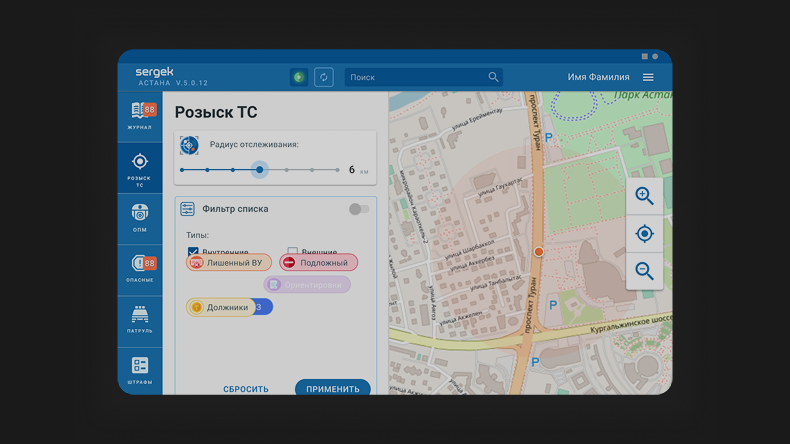The height and width of the screenshot is (444, 790).
Task: Check the Внешние checkbox
Action: tap(293, 252)
